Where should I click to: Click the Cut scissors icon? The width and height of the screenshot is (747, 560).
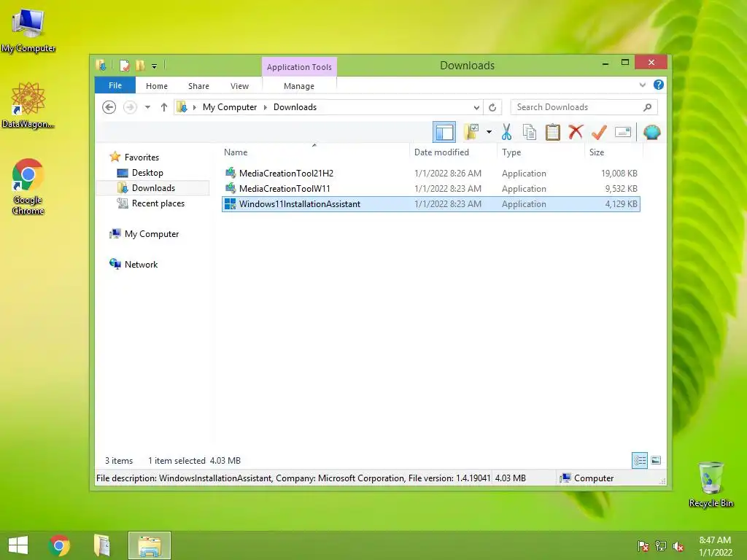[x=506, y=132]
